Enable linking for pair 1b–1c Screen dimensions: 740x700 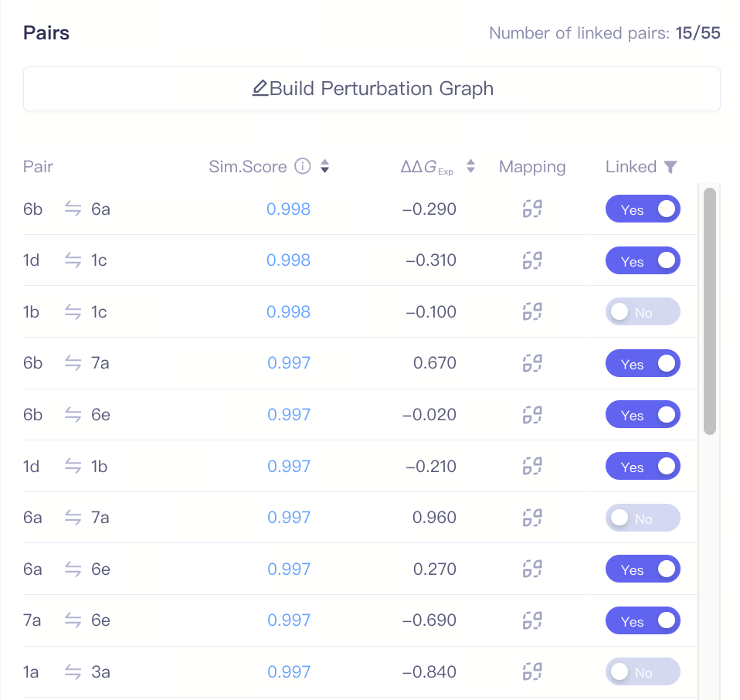pos(643,311)
